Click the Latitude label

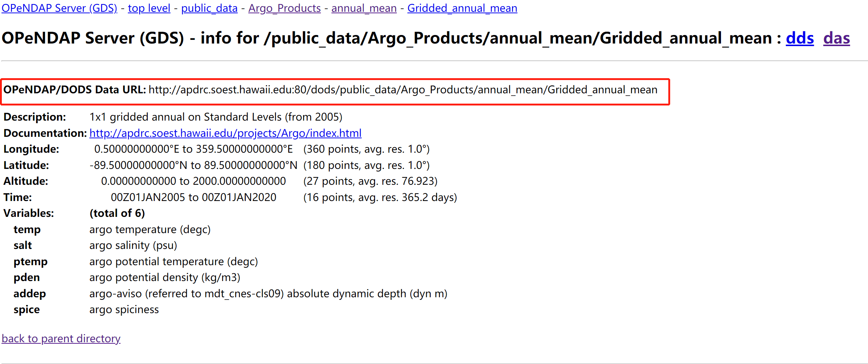coord(26,165)
